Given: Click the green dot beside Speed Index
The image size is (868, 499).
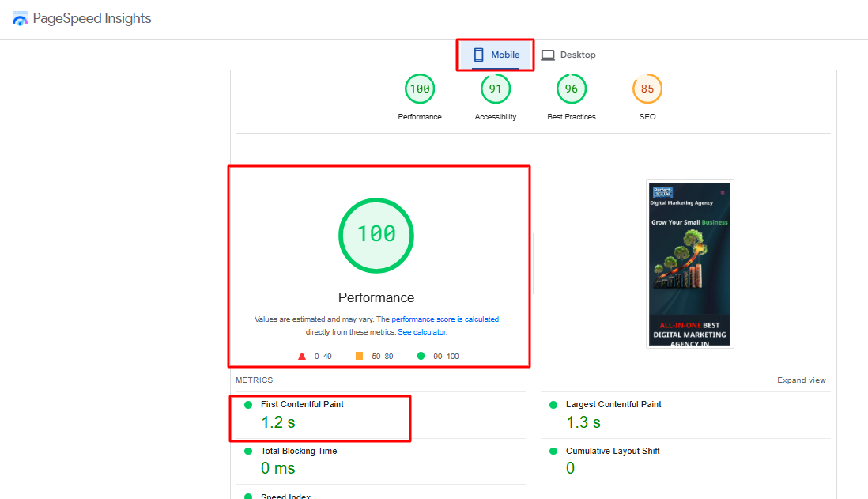Looking at the screenshot, I should coord(248,497).
